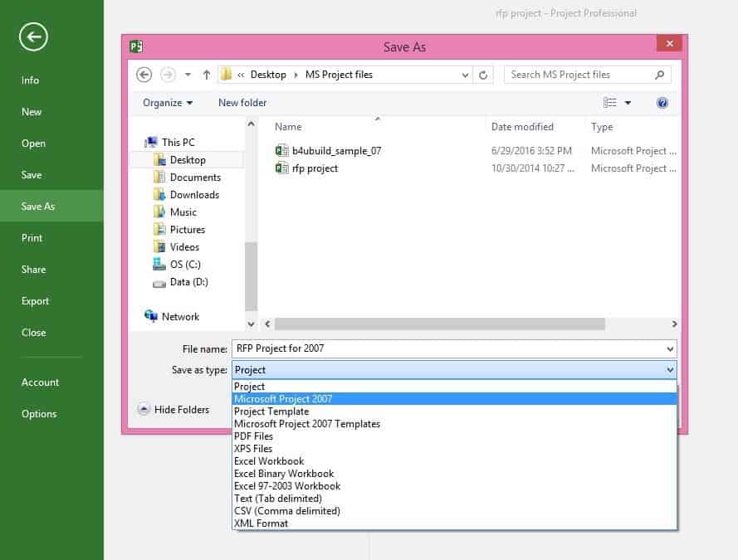Screen dimensions: 738x560
Task: Choose Microsoft Project 2007 from type list
Action: pos(283,399)
